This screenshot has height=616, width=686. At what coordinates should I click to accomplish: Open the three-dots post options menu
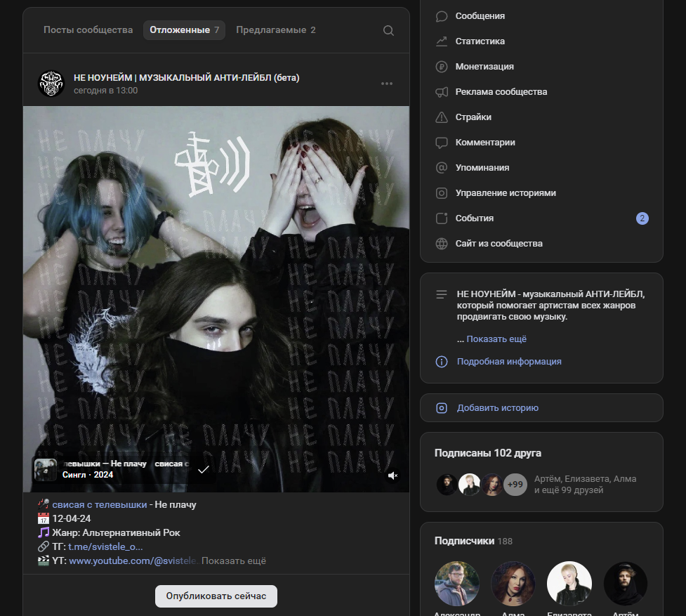click(387, 84)
